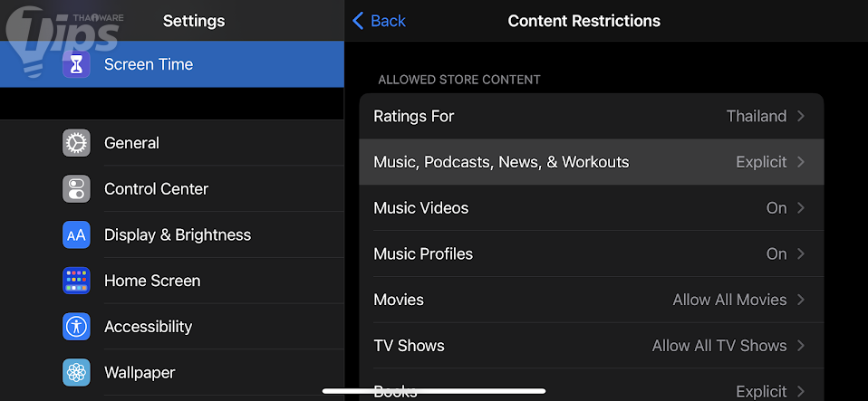Open Display & Brightness settings
The width and height of the screenshot is (868, 401).
[x=178, y=235]
